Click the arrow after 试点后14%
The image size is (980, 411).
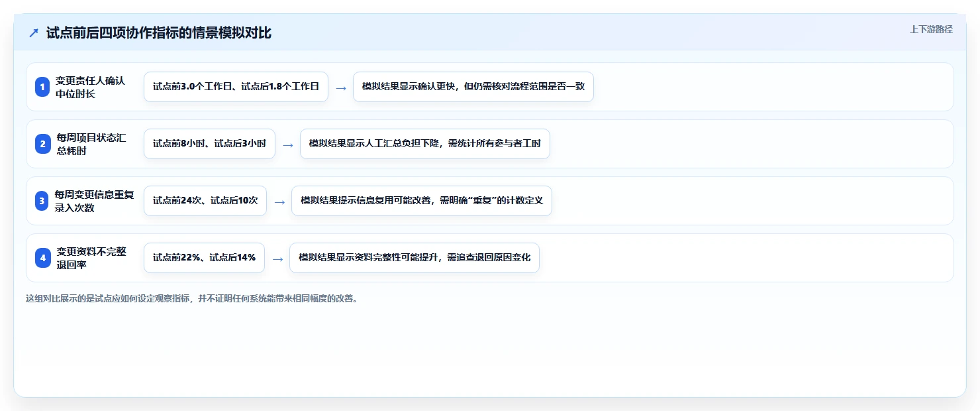277,259
